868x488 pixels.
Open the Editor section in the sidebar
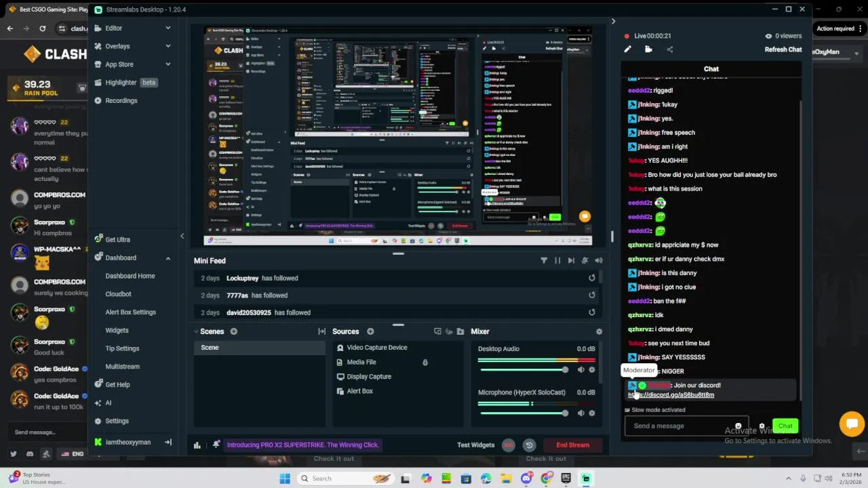(113, 28)
